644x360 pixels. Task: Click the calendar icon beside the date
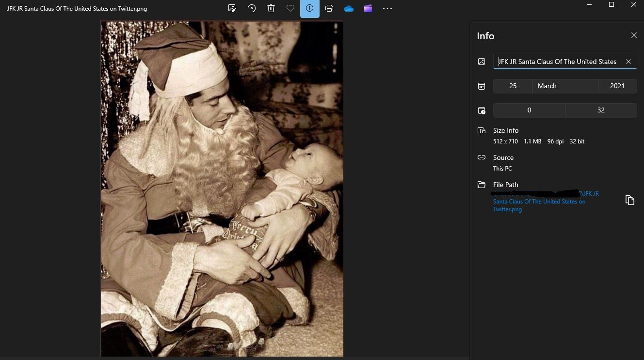click(482, 86)
